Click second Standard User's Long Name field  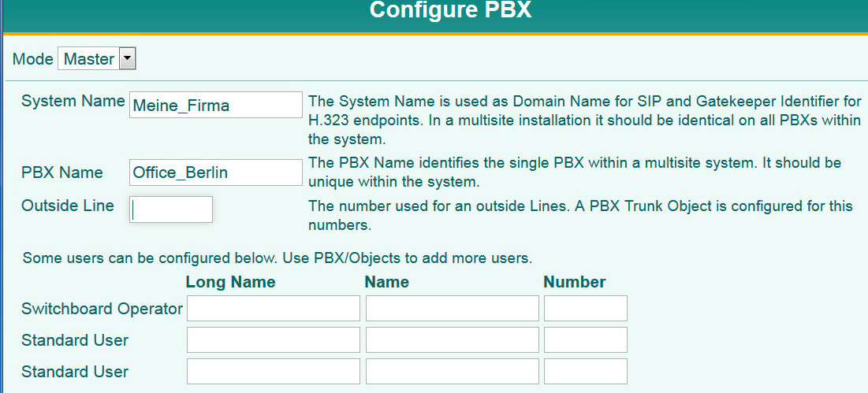coord(273,372)
